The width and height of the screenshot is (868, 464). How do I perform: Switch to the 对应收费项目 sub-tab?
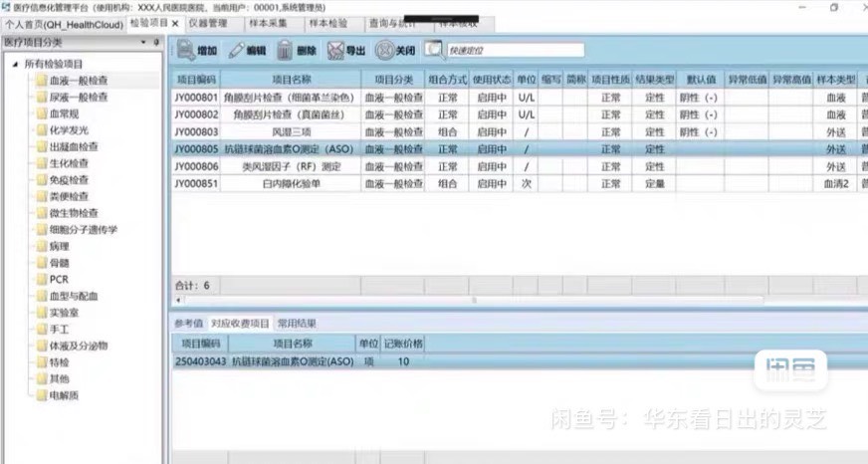tap(240, 324)
